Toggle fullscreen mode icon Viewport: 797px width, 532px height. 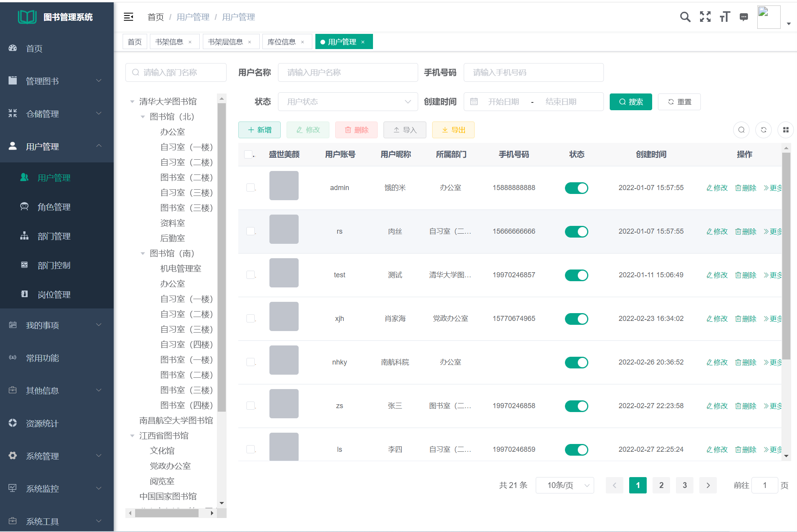pyautogui.click(x=705, y=17)
